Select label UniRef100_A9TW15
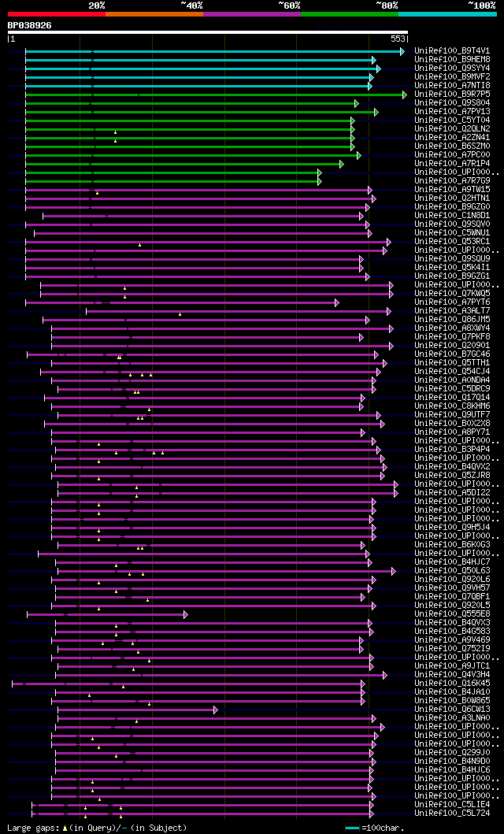The height and width of the screenshot is (834, 504). [453, 189]
